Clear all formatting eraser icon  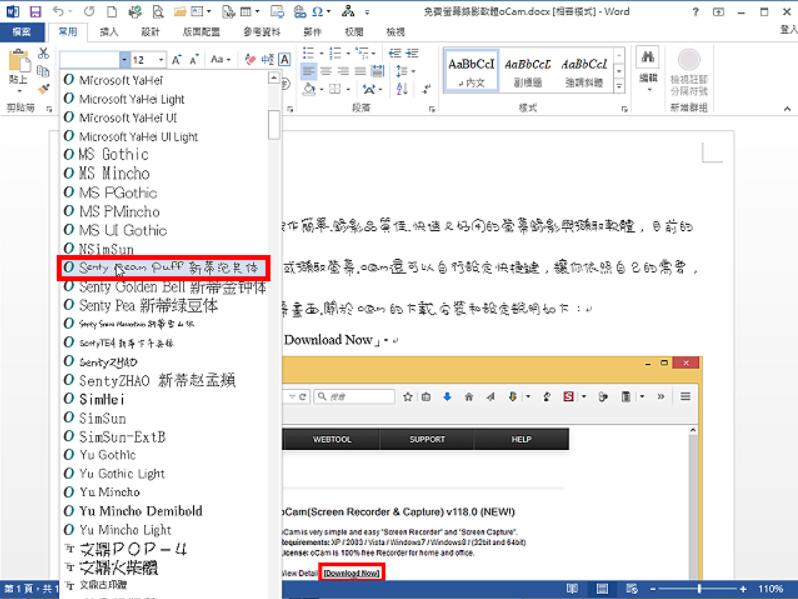pyautogui.click(x=250, y=60)
